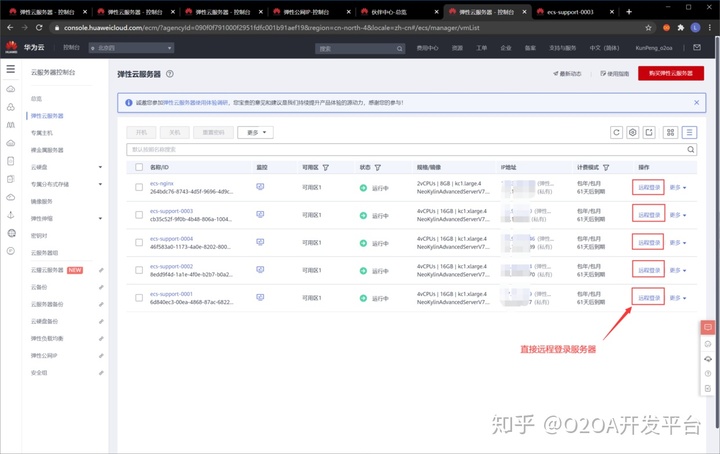Image resolution: width=720 pixels, height=454 pixels.
Task: Open the 使用指南 link
Action: pyautogui.click(x=614, y=73)
